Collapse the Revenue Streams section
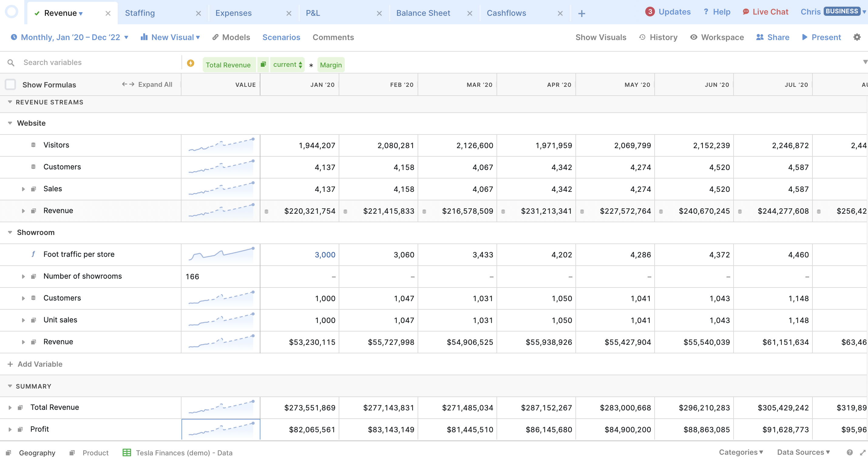This screenshot has width=868, height=459. [x=10, y=102]
